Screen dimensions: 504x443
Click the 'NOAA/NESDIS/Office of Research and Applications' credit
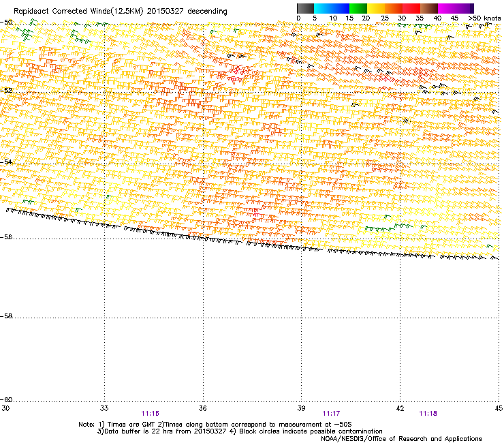pyautogui.click(x=401, y=439)
